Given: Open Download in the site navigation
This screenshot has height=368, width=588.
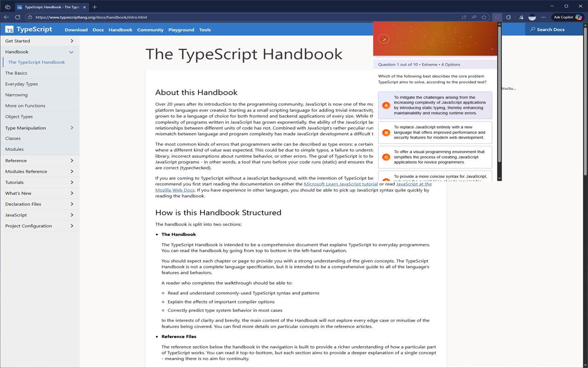Looking at the screenshot, I should click(x=76, y=30).
